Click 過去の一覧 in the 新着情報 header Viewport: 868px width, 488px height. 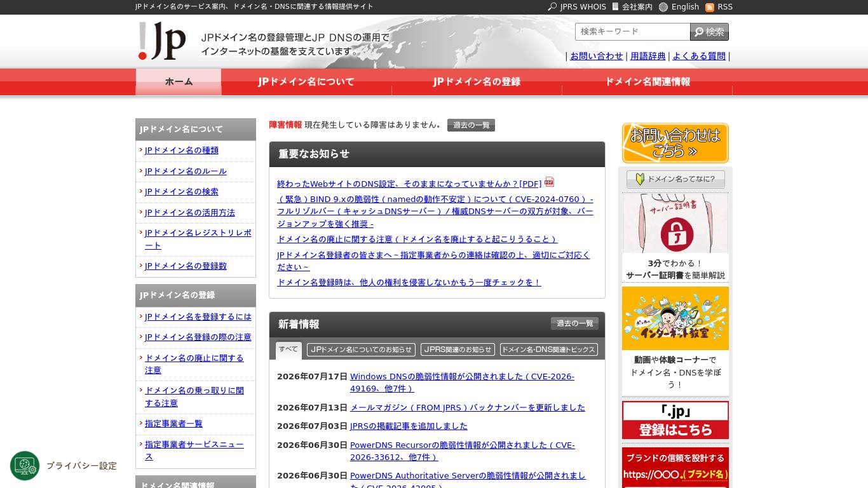574,323
